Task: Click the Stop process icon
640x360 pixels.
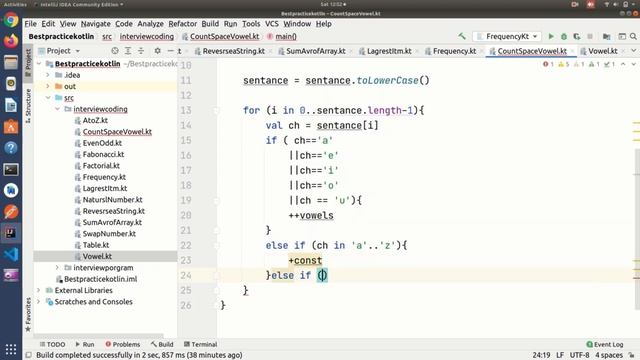Action: [x=590, y=36]
